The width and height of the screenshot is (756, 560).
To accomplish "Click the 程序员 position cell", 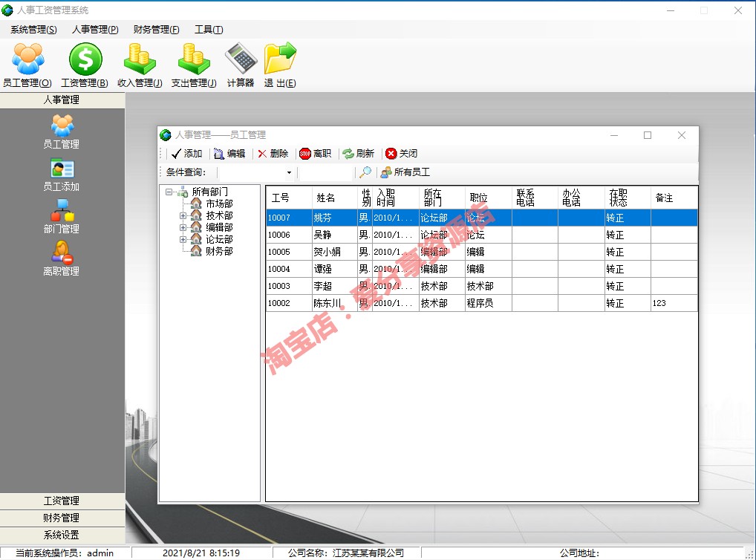I will pos(489,303).
